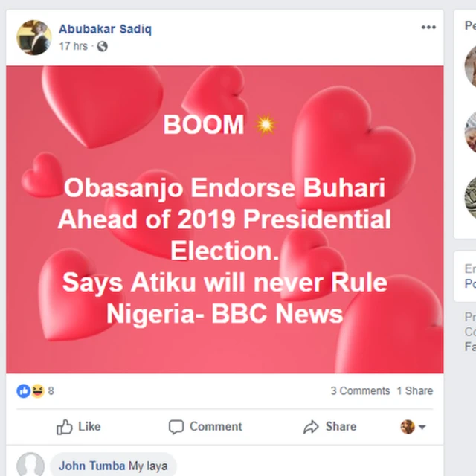Show who reacted via the 8 count
This screenshot has height=476, width=476.
51,390
